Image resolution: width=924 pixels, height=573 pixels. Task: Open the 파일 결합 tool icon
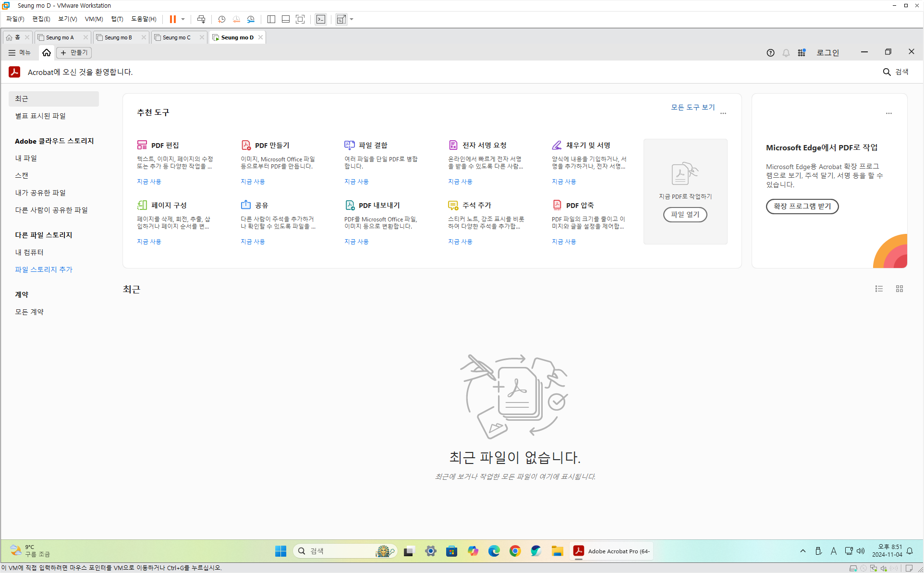pos(349,145)
